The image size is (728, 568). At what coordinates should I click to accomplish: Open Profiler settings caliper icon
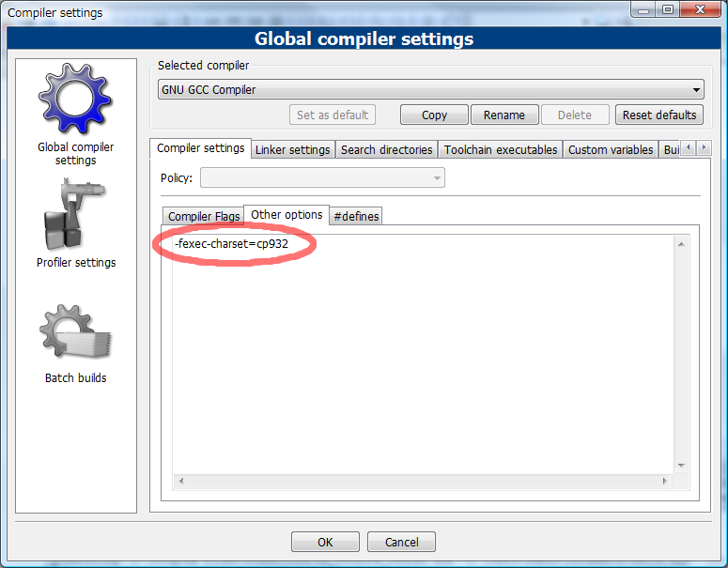pyautogui.click(x=74, y=214)
